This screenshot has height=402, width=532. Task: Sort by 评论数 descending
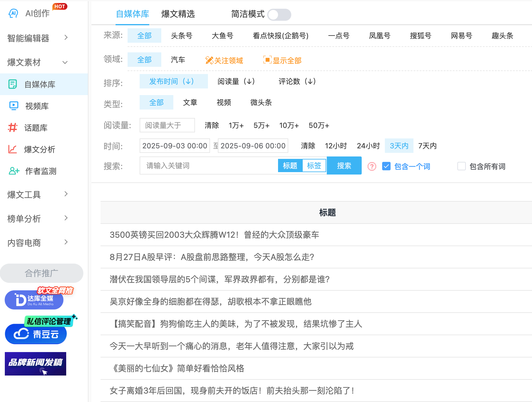point(297,81)
